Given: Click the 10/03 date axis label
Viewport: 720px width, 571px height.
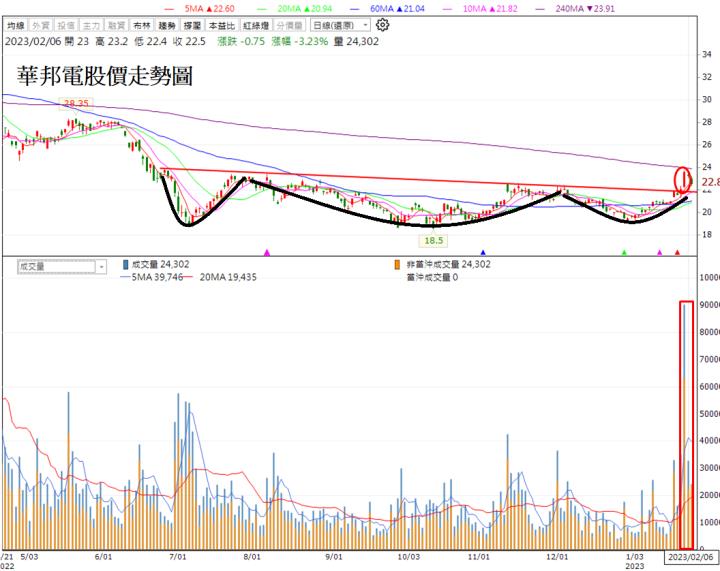Looking at the screenshot, I should [x=408, y=556].
